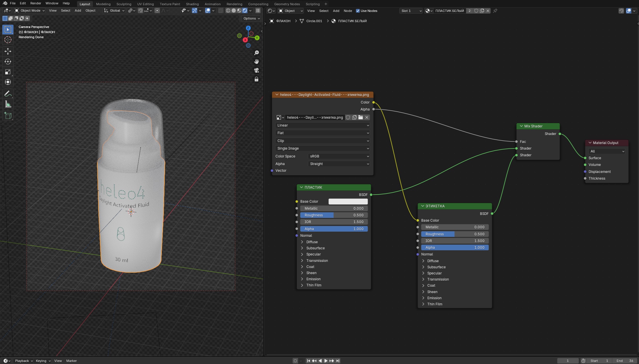Open the Render menu

click(36, 3)
